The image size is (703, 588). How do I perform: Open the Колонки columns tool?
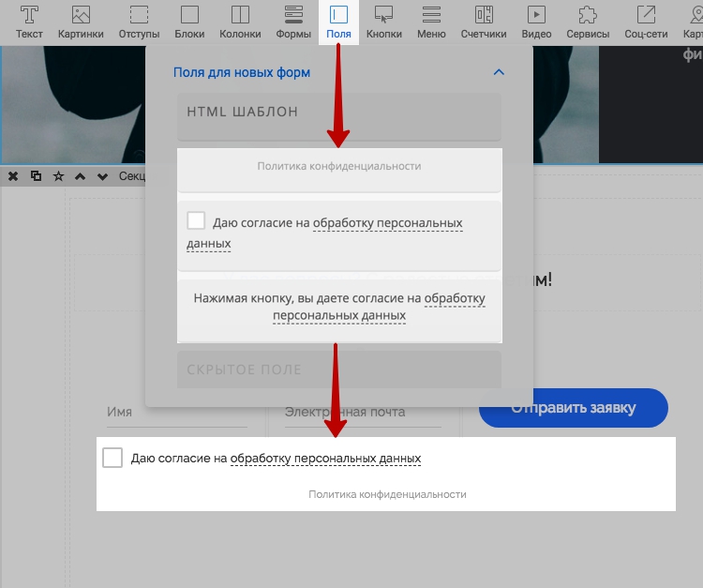click(240, 23)
